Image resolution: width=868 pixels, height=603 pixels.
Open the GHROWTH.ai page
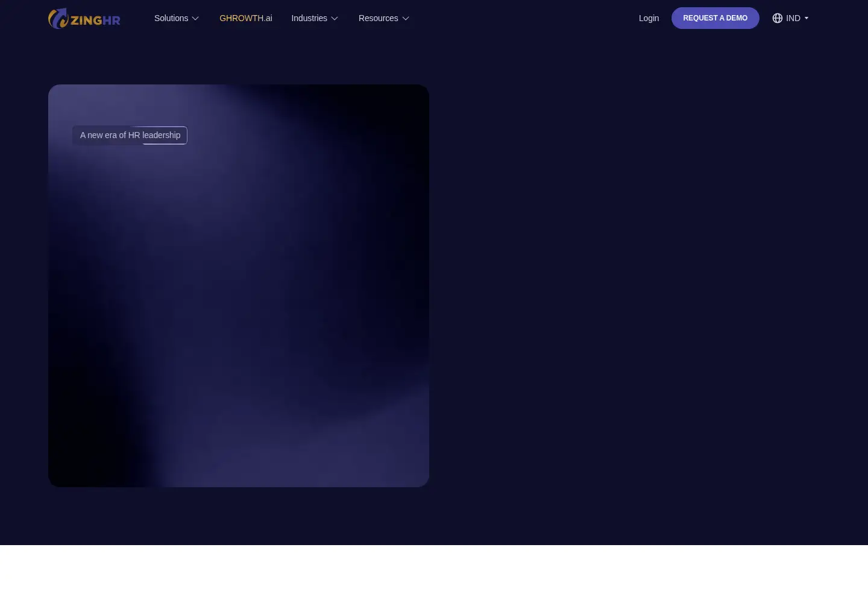pos(246,18)
